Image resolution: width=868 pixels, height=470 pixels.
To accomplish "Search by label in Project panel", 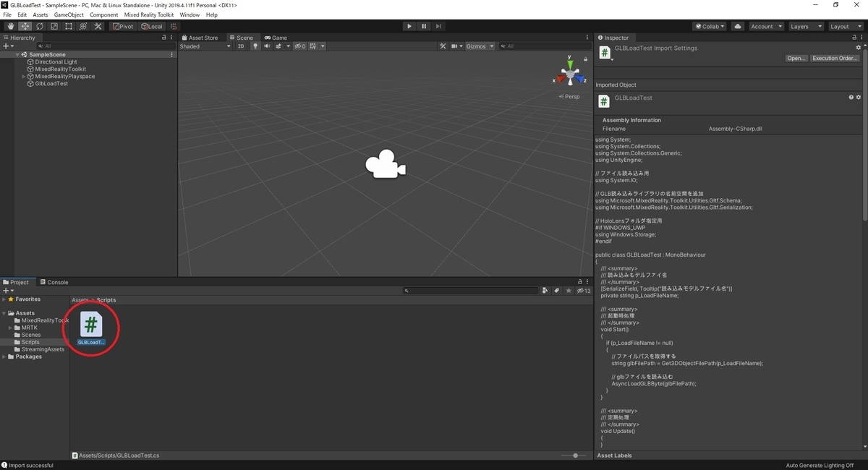I will (x=557, y=291).
